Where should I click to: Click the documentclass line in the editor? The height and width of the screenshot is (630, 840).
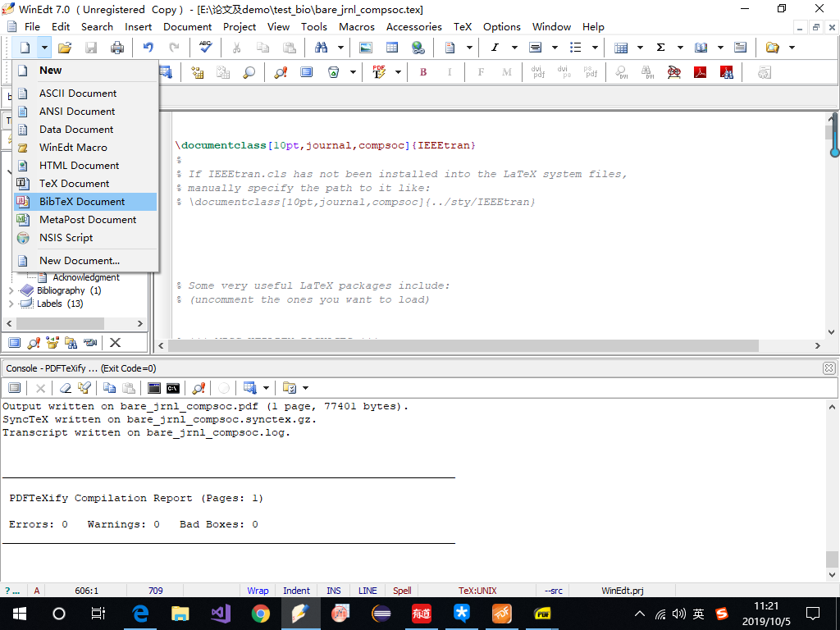pos(326,145)
